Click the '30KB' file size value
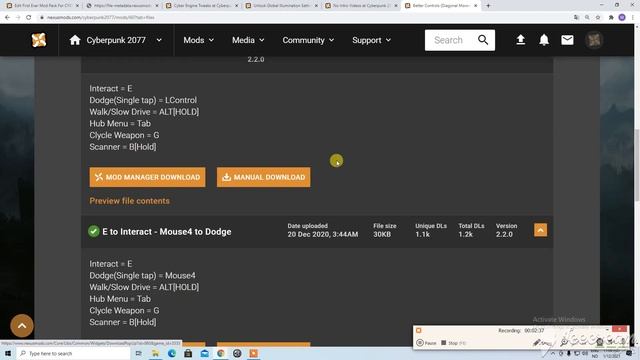Image resolution: width=640 pixels, height=360 pixels. [x=382, y=234]
